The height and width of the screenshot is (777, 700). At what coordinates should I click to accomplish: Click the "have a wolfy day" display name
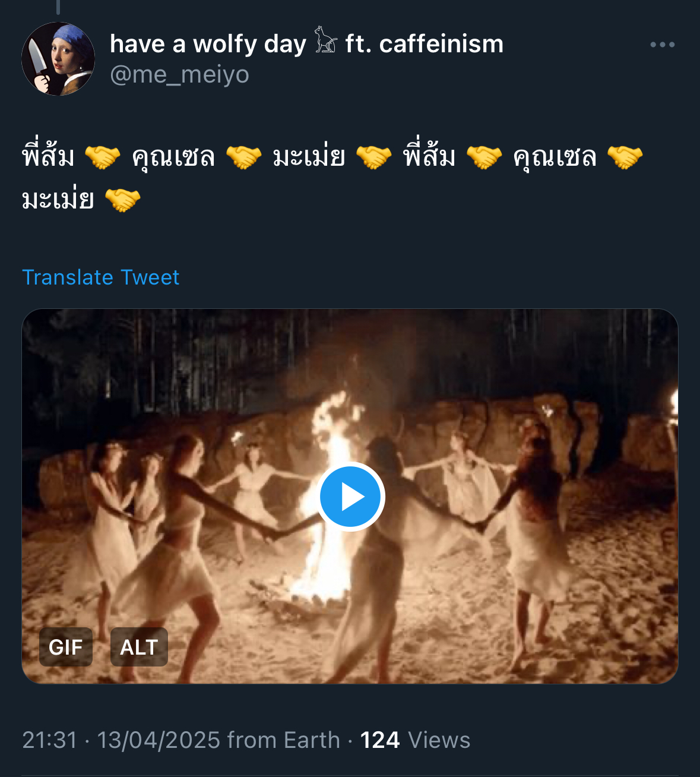[208, 44]
